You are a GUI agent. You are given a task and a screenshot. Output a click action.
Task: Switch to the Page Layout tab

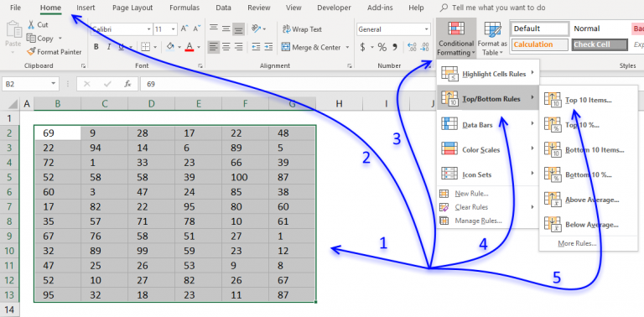(132, 8)
